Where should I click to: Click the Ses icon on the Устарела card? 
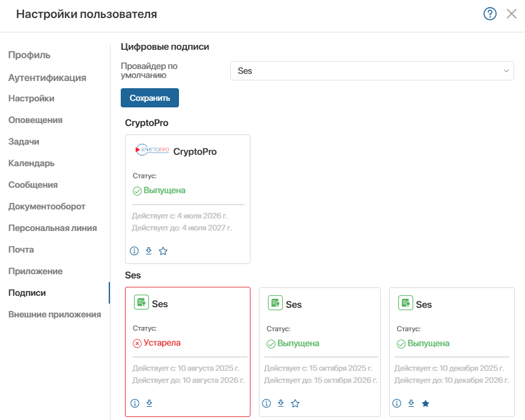pyautogui.click(x=141, y=302)
